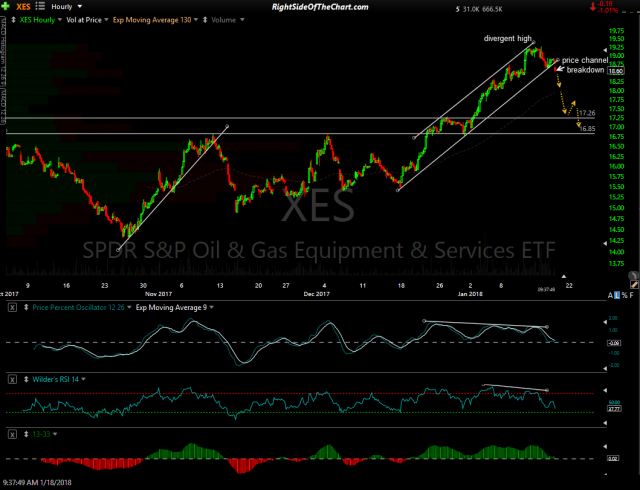Click the red down arrow price change icon

[591, 10]
